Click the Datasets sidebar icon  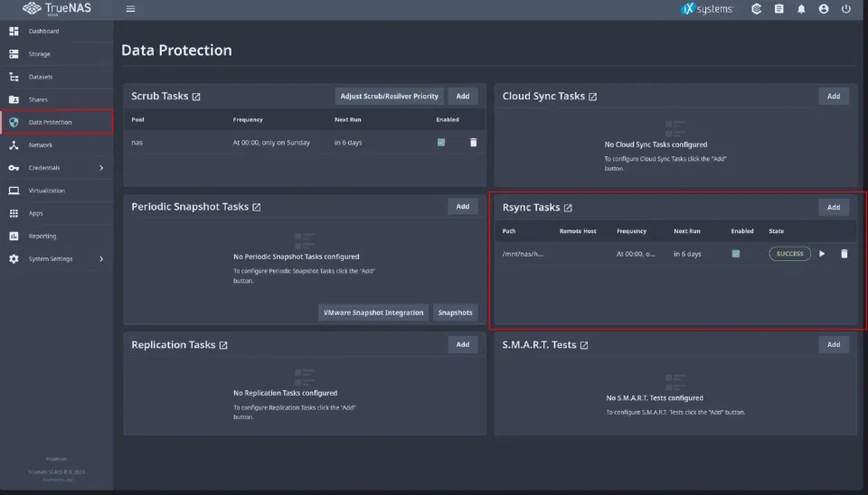[x=14, y=77]
